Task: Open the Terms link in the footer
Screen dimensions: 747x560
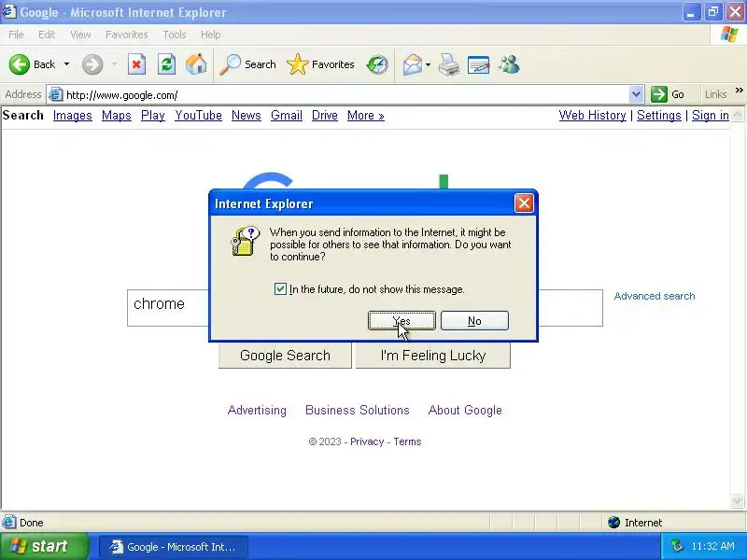Action: [407, 441]
